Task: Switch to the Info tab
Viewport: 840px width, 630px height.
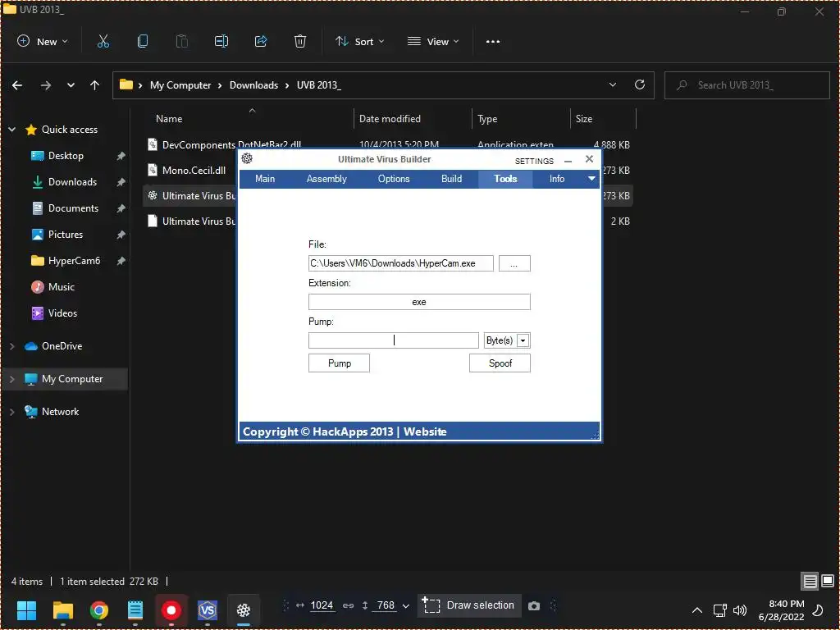Action: (557, 179)
